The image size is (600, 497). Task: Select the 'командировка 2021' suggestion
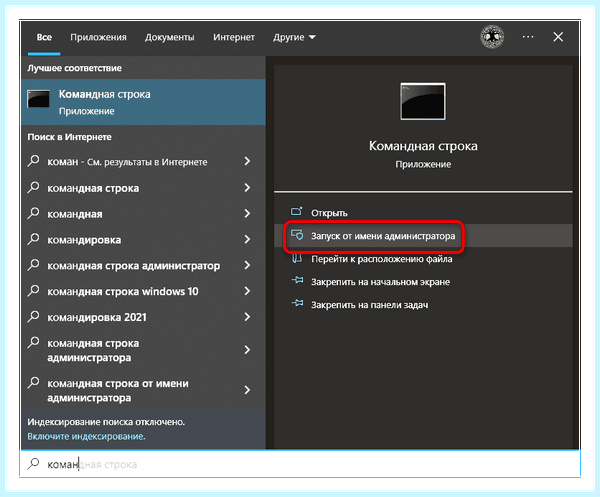click(x=143, y=317)
